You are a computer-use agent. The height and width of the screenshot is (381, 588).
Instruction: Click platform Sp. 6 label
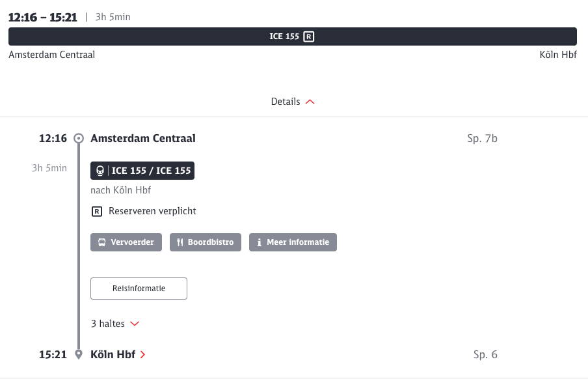tap(485, 355)
